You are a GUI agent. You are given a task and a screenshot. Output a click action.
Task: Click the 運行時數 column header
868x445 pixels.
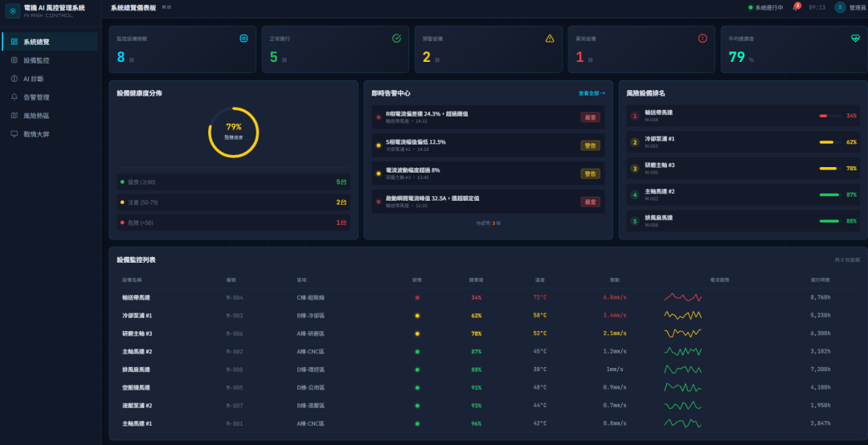point(821,280)
